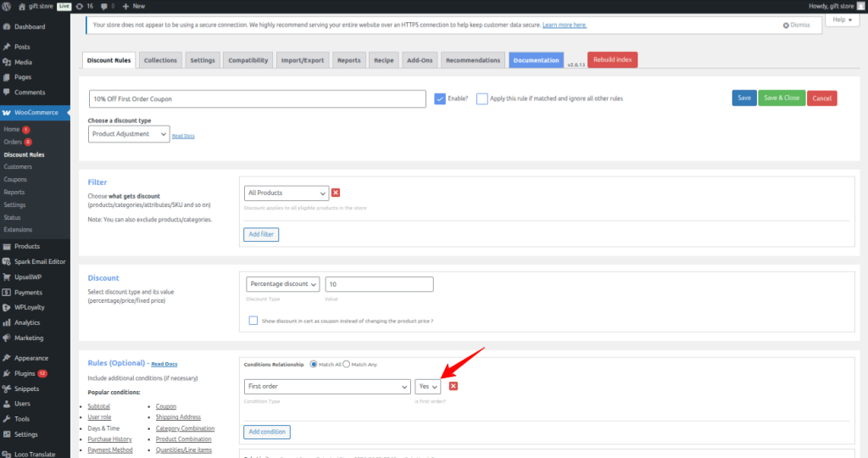
Task: Open Read Docs link beside discount type
Action: 183,136
